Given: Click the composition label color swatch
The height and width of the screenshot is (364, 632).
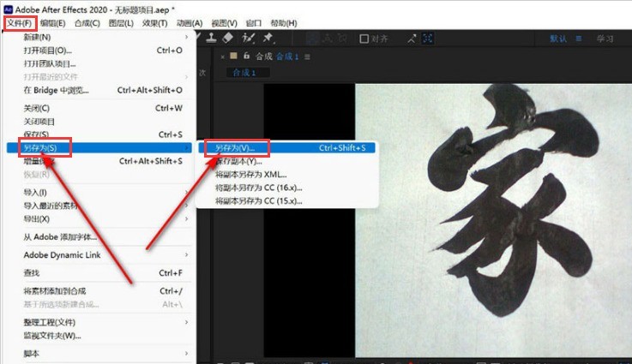Looking at the screenshot, I should 233,56.
